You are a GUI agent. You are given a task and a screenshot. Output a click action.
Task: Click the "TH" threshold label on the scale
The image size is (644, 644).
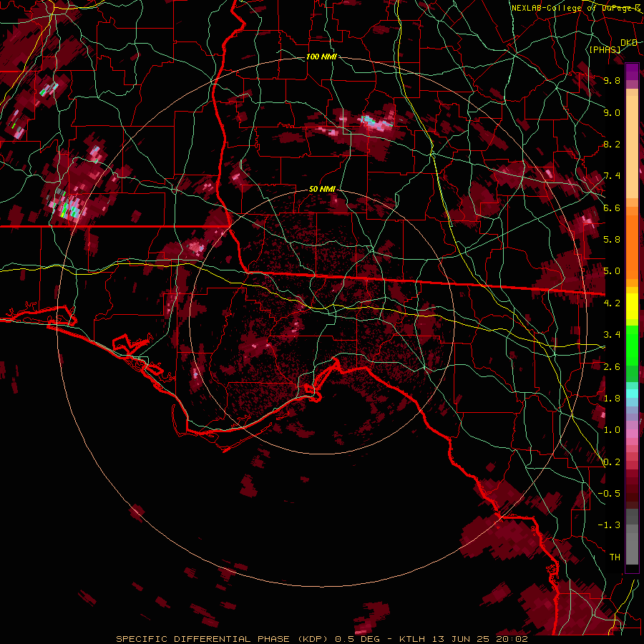[x=615, y=557]
